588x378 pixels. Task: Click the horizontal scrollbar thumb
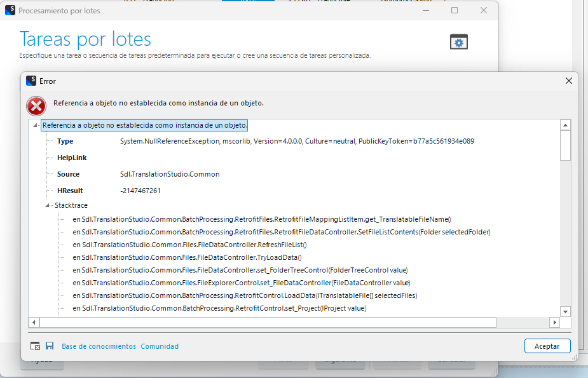(268, 322)
